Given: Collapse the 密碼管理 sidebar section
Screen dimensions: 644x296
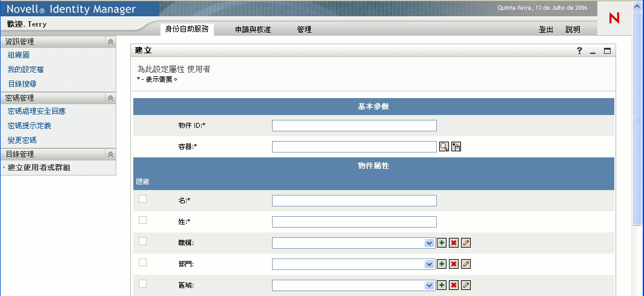Looking at the screenshot, I should pos(110,97).
